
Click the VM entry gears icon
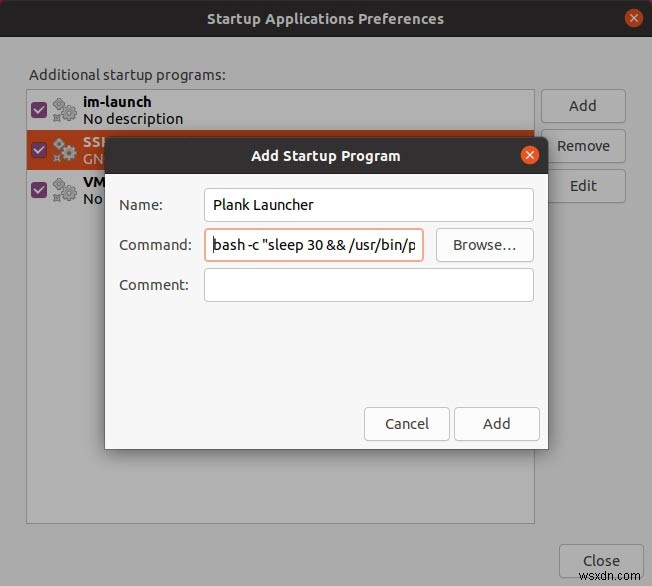click(x=64, y=190)
